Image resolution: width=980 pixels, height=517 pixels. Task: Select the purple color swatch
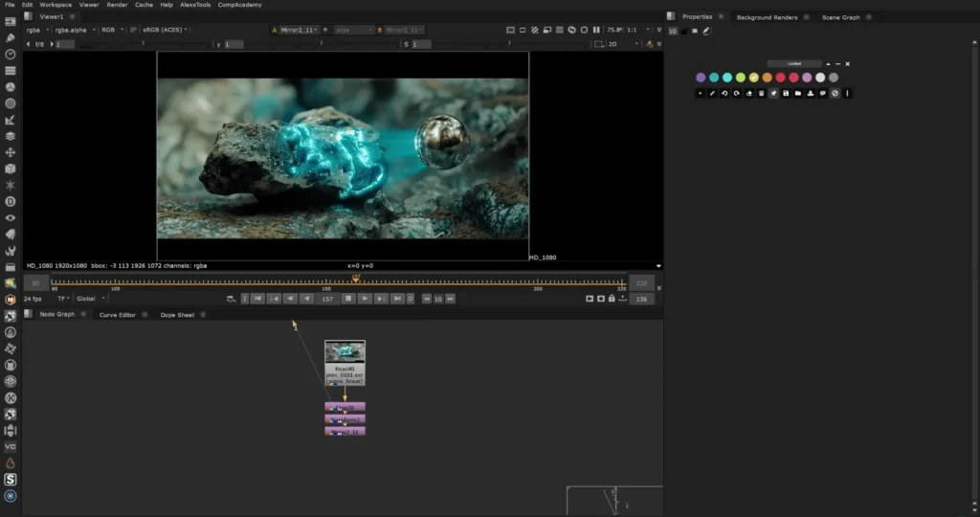click(x=701, y=78)
